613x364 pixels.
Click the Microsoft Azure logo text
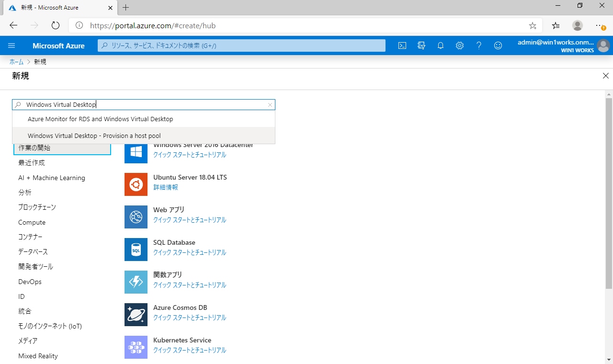point(58,46)
